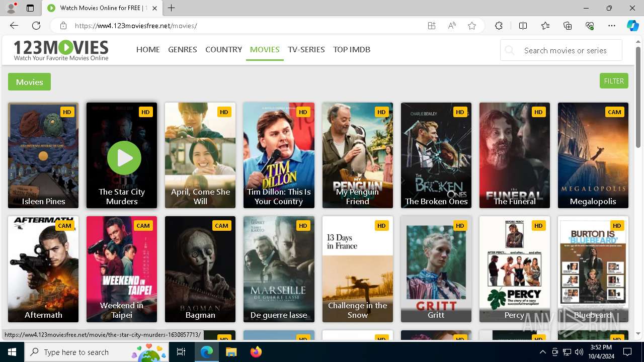Go to HOME menu item
The image size is (644, 362).
point(148,49)
